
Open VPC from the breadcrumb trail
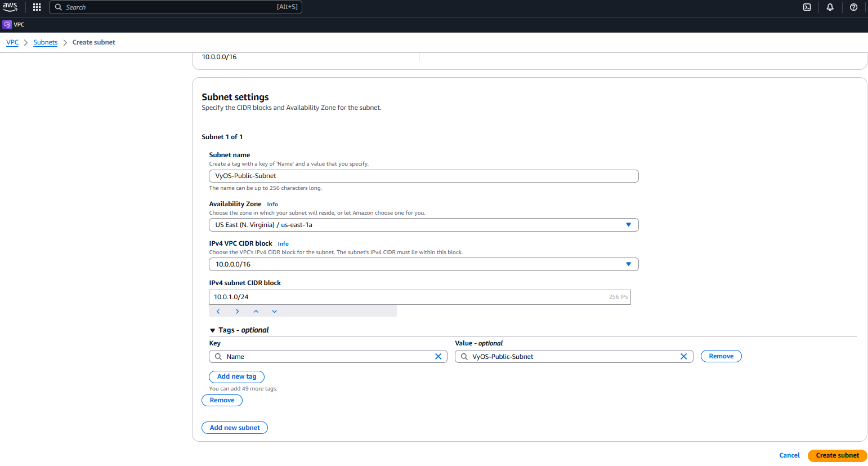(12, 42)
